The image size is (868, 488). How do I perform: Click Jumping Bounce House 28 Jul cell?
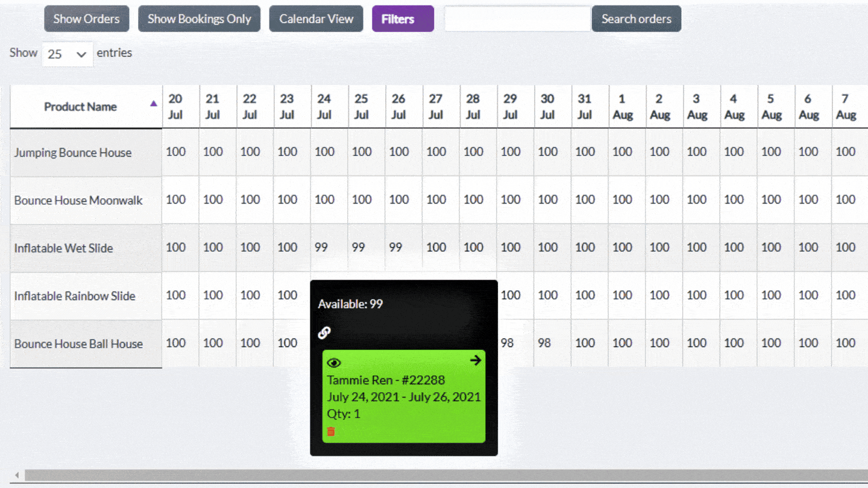tap(479, 152)
